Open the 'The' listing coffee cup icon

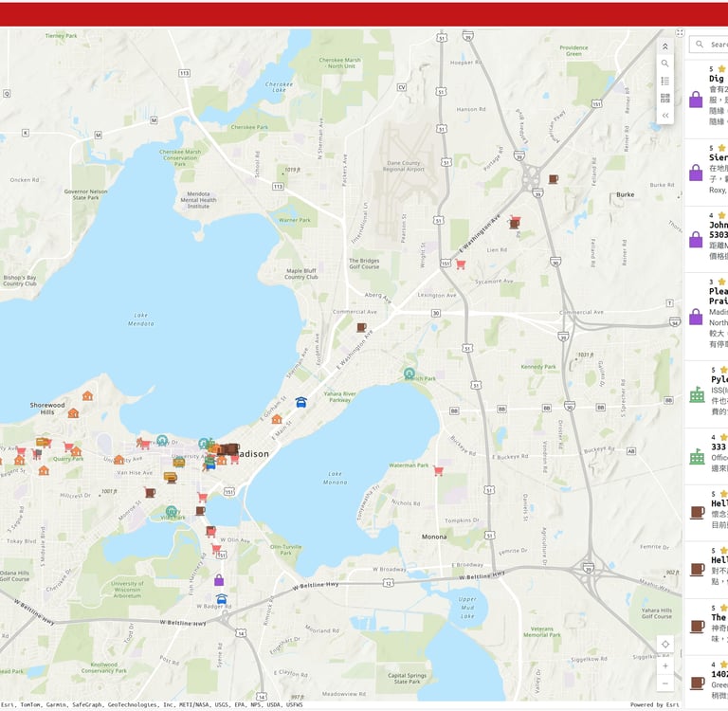(x=697, y=626)
